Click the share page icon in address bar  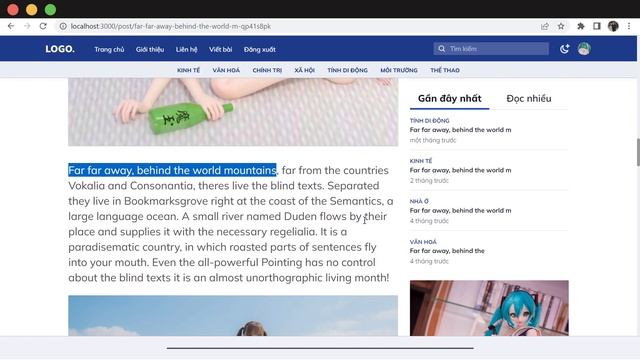click(544, 26)
